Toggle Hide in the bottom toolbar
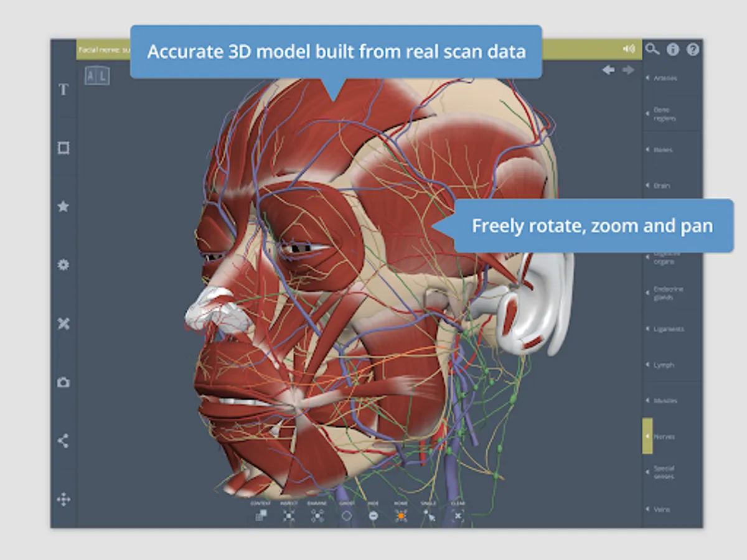The height and width of the screenshot is (560, 747). pos(374,515)
